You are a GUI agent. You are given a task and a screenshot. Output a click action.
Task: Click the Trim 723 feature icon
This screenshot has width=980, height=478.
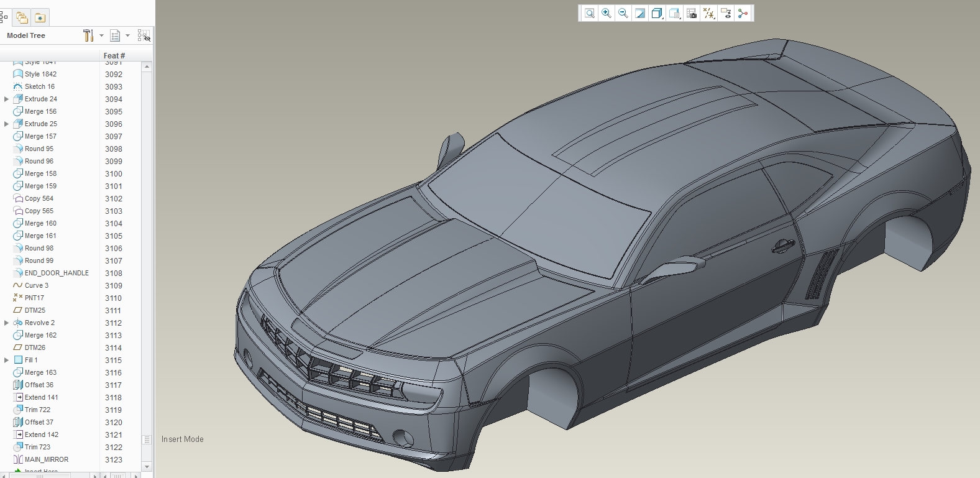coord(18,447)
